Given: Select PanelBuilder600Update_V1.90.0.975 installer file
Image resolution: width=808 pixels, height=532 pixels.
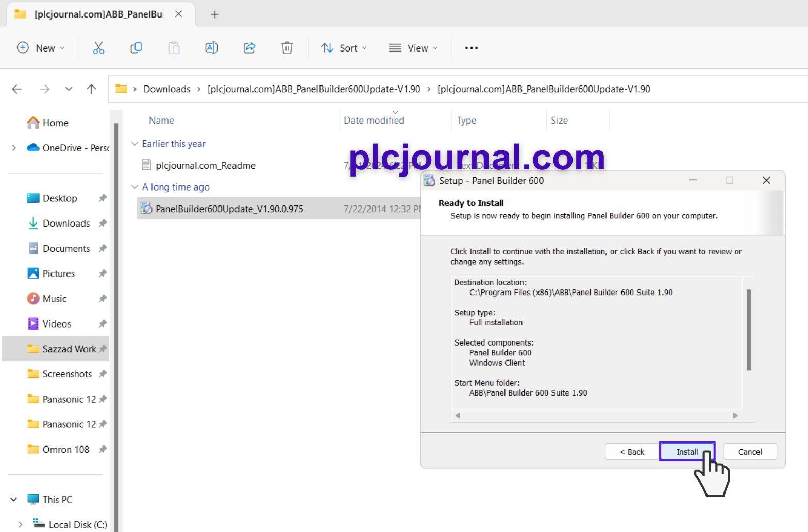Looking at the screenshot, I should click(x=229, y=209).
